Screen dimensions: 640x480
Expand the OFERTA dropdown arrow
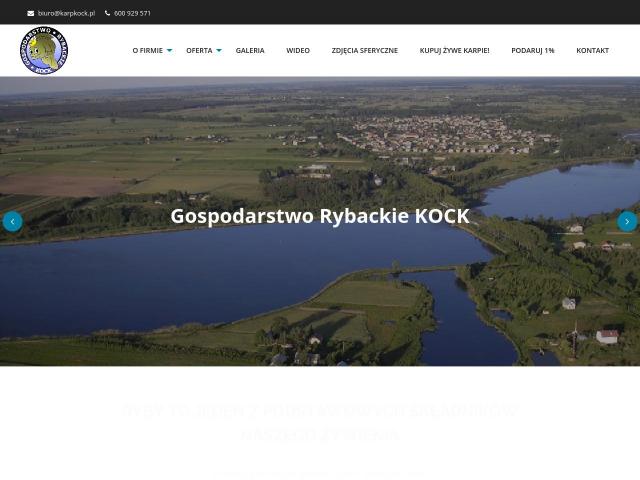[219, 51]
